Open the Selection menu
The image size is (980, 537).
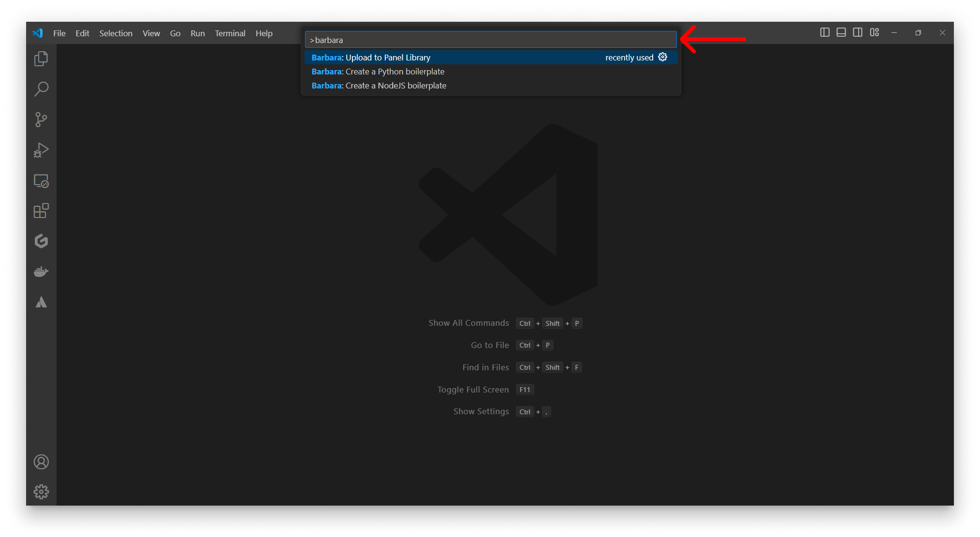pyautogui.click(x=116, y=33)
